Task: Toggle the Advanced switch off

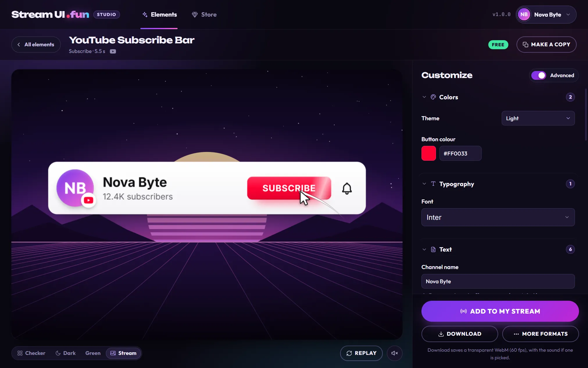Action: point(539,75)
